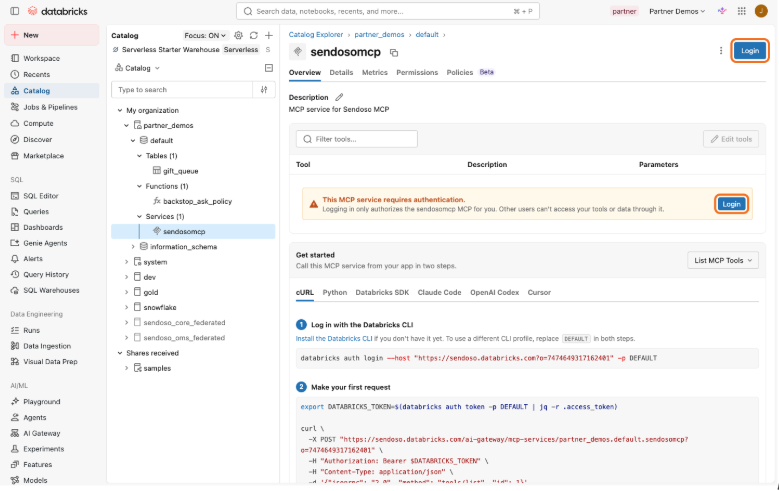Open the kebab menu beside Login
The image size is (779, 491).
pos(721,51)
